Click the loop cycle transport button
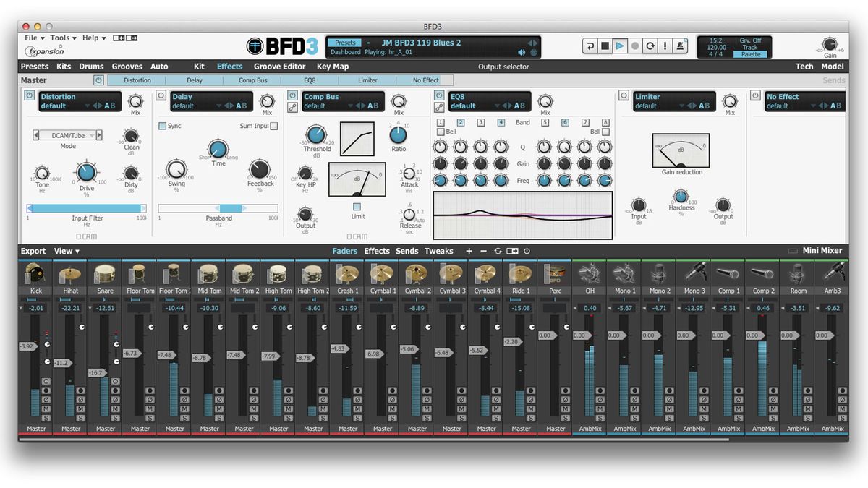Screen dimensions: 868x488 click(650, 46)
